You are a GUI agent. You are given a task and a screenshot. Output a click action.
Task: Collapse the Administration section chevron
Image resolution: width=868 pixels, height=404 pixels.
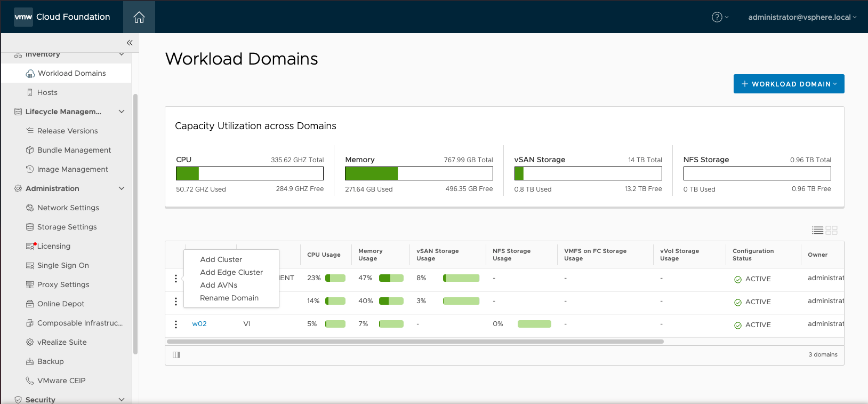[x=122, y=188]
